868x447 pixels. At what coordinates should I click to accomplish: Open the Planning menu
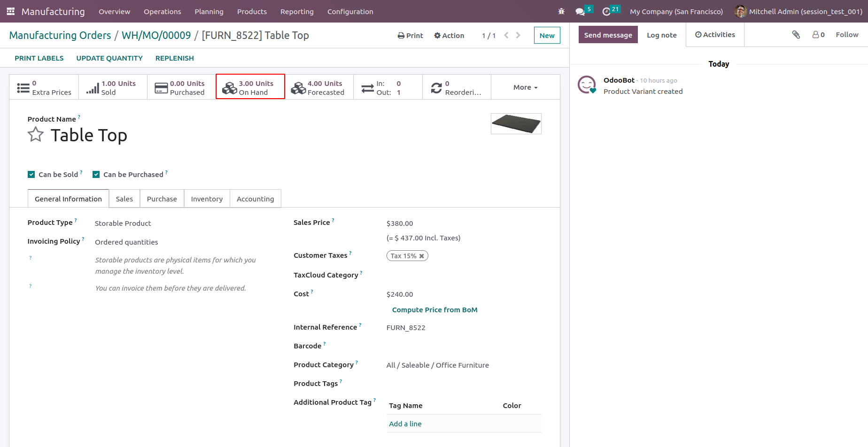tap(209, 11)
